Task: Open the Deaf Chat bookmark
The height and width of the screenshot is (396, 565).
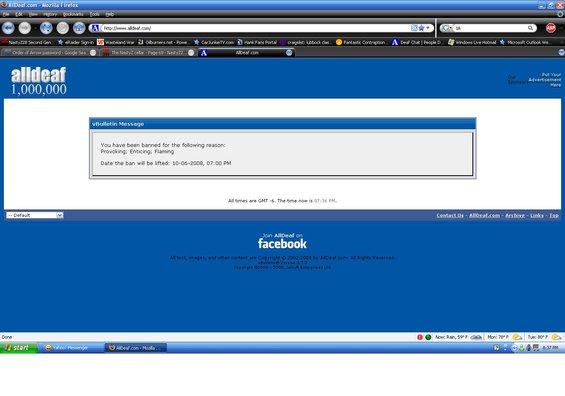Action: (x=417, y=42)
